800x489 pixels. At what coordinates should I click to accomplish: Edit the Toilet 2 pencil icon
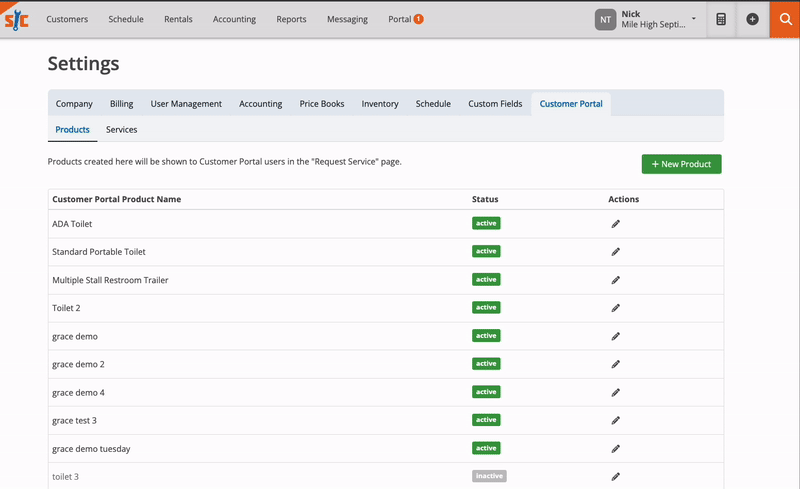click(x=616, y=308)
